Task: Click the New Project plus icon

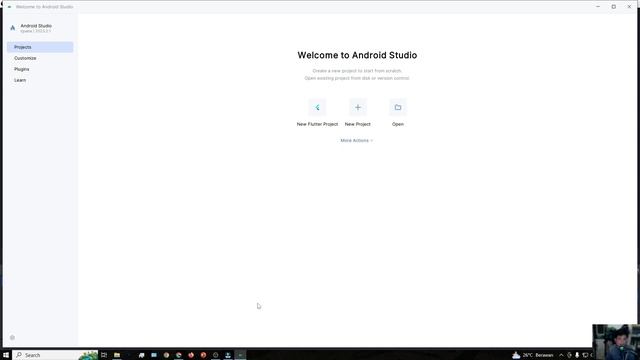Action: point(358,107)
